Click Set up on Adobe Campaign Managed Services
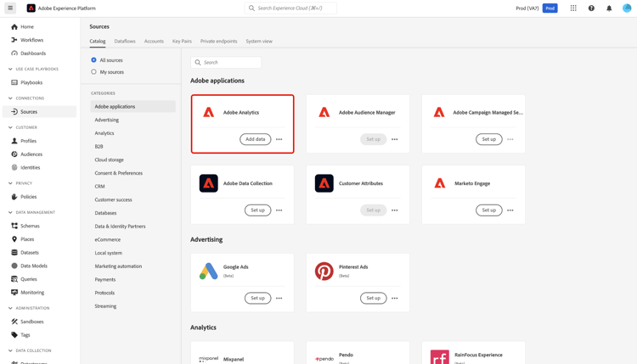637x364 pixels. [488, 139]
